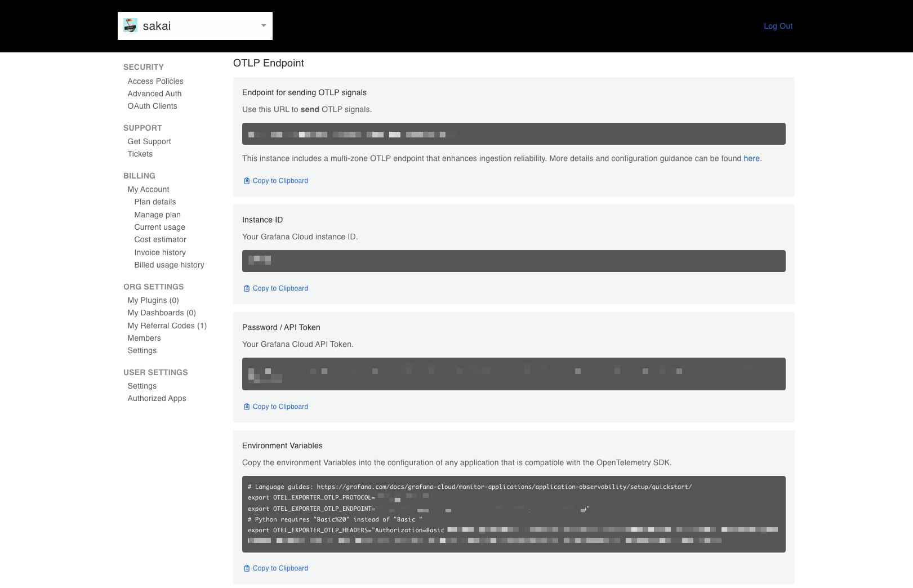
Task: Open My Referral Codes (1)
Action: [x=167, y=326]
